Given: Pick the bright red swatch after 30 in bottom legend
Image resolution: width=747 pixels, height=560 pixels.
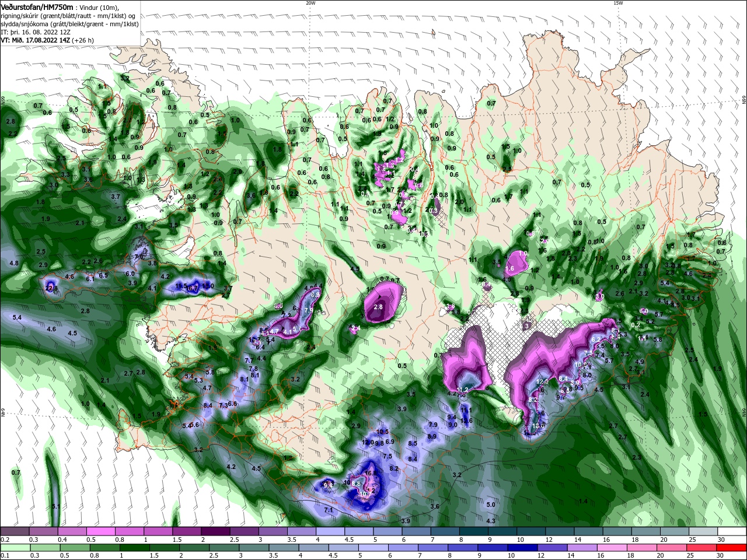Looking at the screenshot, I should coord(732,547).
